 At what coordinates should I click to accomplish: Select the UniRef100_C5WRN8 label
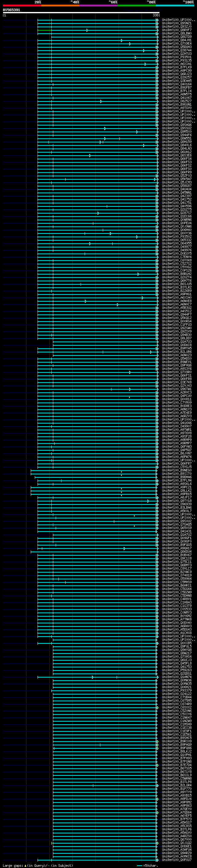point(176,778)
